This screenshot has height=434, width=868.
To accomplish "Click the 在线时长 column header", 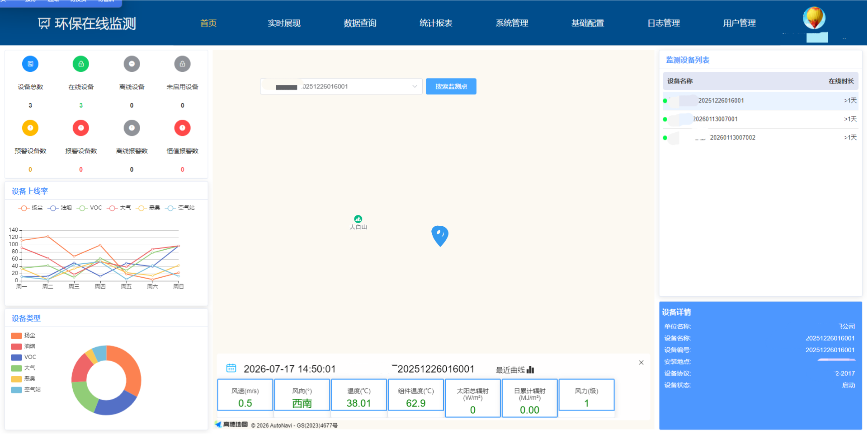I will pyautogui.click(x=841, y=81).
